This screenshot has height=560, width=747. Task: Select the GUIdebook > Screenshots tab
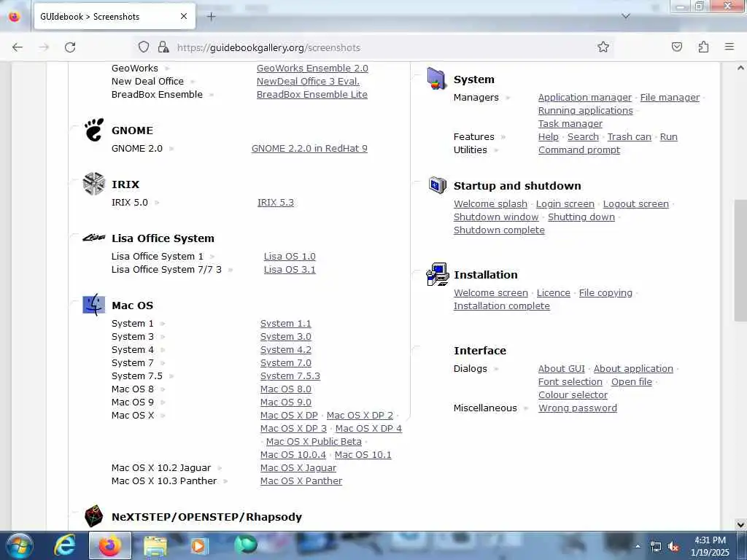coord(115,17)
